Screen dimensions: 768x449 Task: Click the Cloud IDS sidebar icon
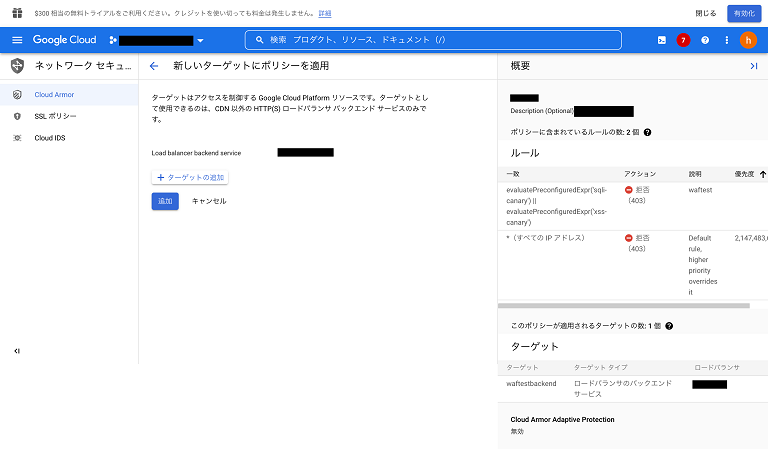pos(17,138)
